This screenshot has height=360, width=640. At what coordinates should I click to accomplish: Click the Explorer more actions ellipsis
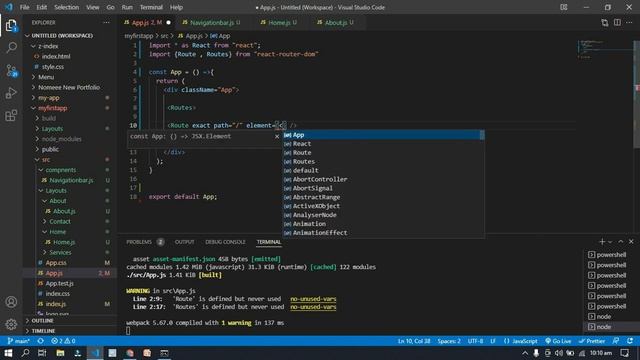[106, 22]
